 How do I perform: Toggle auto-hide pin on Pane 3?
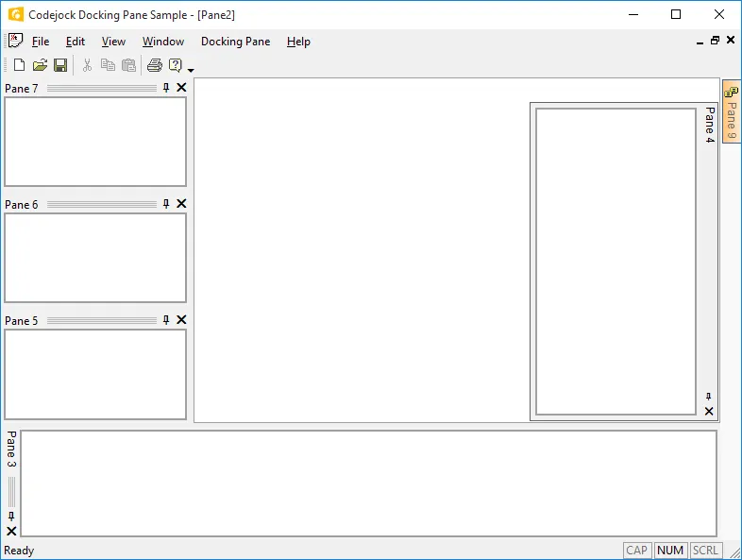click(11, 516)
